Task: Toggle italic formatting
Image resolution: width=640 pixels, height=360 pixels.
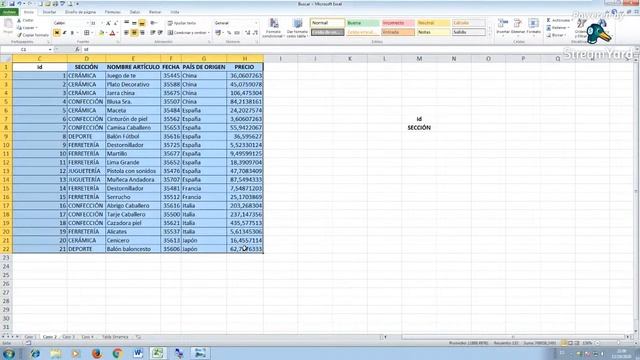Action: point(64,33)
